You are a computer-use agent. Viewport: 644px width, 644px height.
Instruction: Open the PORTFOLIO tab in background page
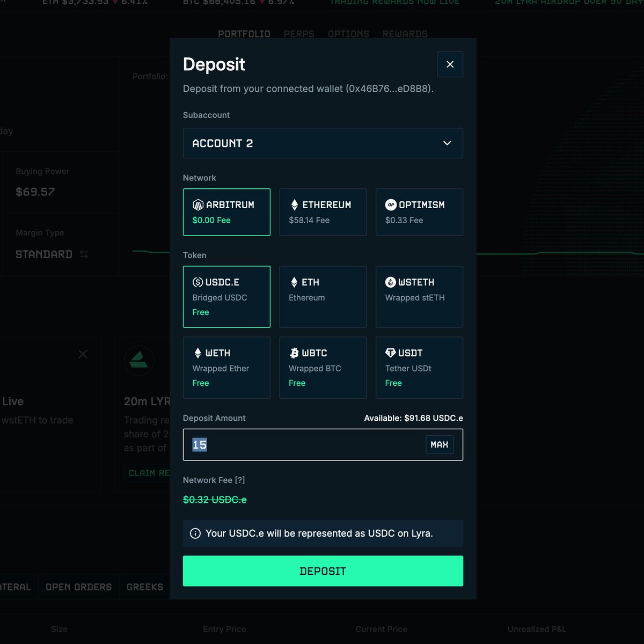tap(244, 34)
